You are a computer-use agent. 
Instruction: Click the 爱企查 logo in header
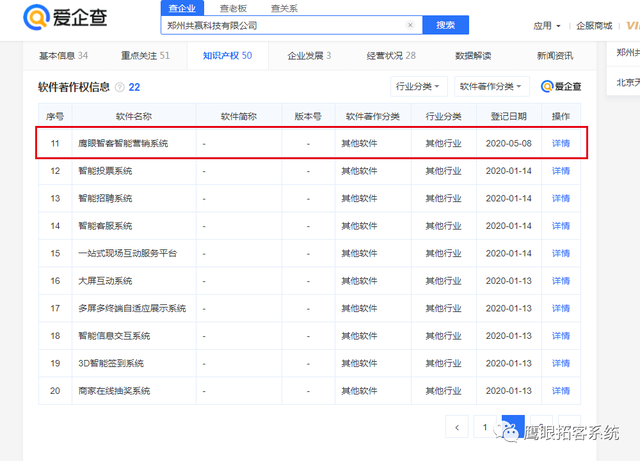(66, 17)
